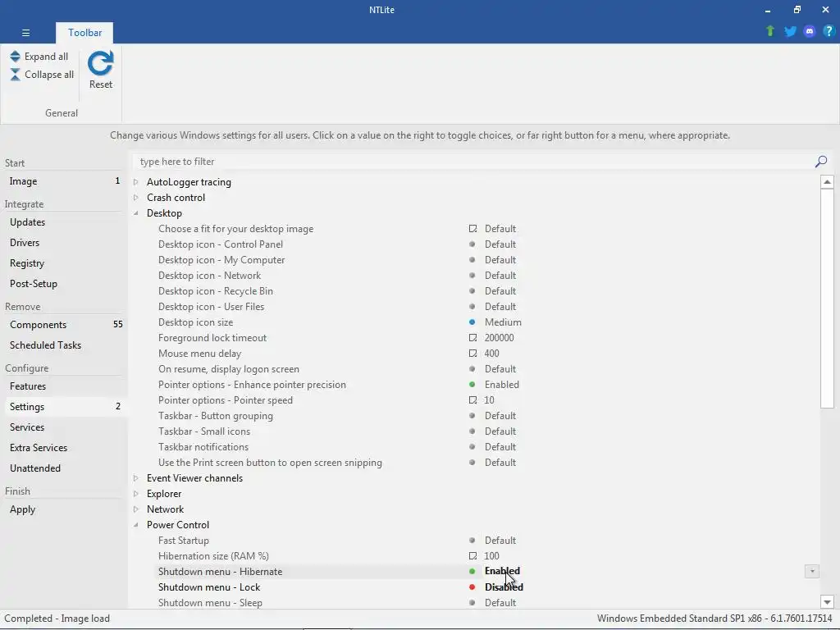840x630 pixels.
Task: Toggle On resume, display logon screen value
Action: pos(500,369)
